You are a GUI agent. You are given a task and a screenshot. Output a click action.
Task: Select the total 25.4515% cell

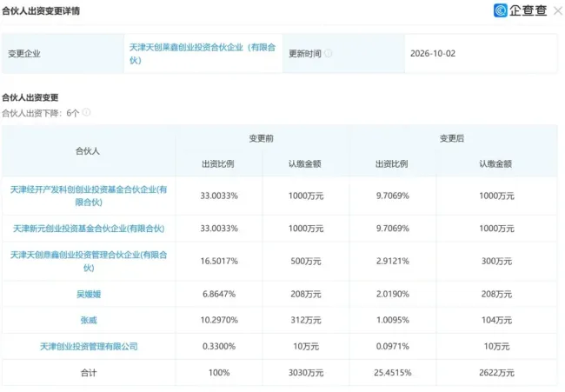coord(393,373)
